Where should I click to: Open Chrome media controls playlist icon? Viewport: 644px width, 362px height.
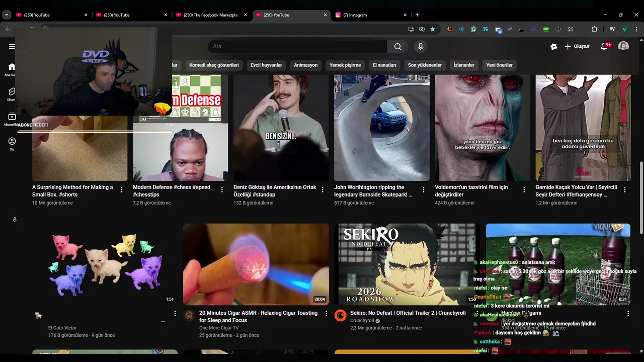click(x=612, y=29)
